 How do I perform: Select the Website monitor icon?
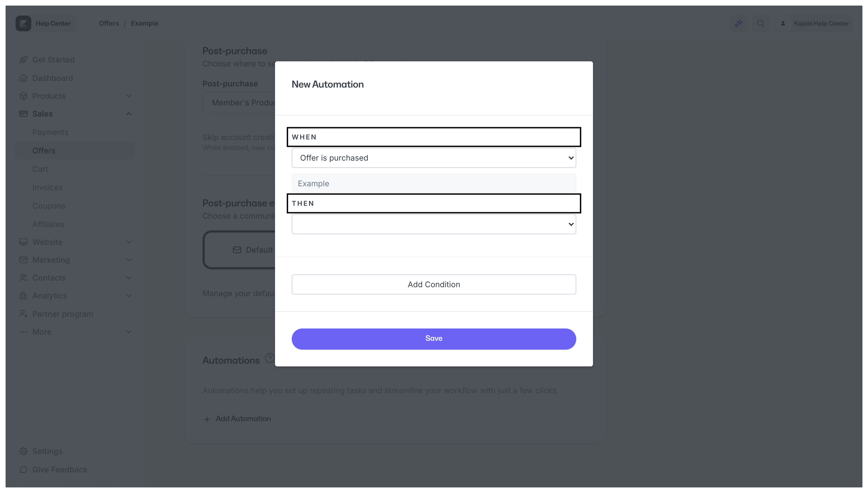23,242
